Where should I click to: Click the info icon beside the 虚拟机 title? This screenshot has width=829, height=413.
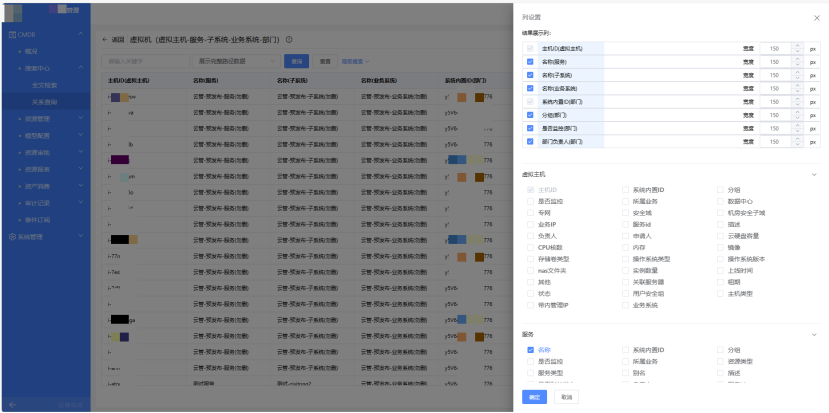click(289, 40)
